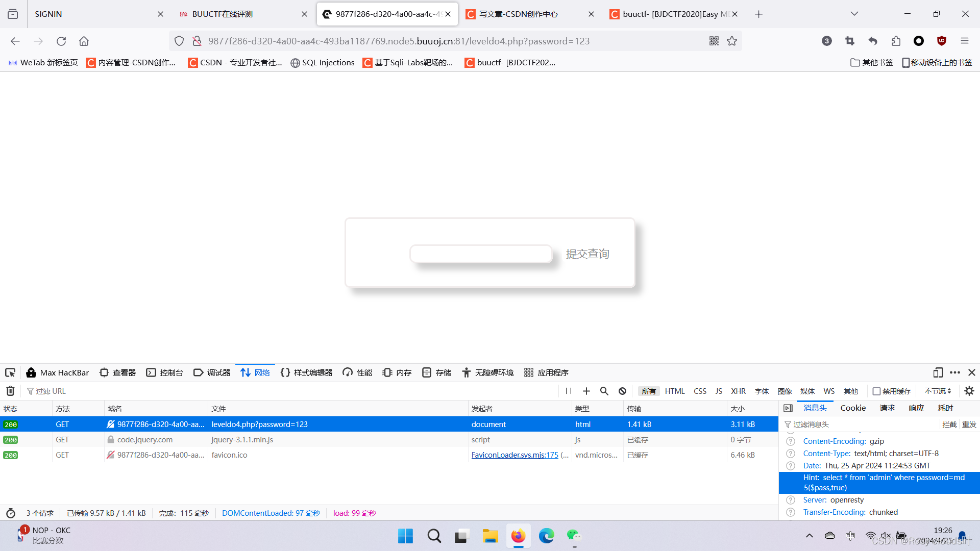Screen dimensions: 980x551
Task: Open network search magnifier icon
Action: click(x=604, y=391)
